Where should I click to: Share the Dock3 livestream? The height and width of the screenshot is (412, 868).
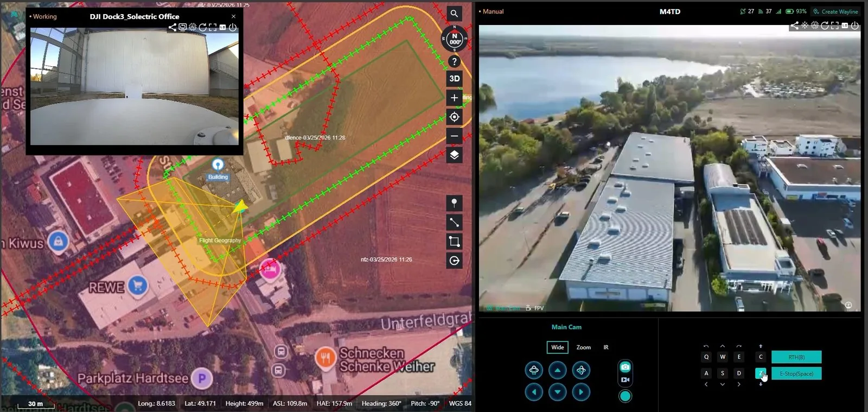173,27
